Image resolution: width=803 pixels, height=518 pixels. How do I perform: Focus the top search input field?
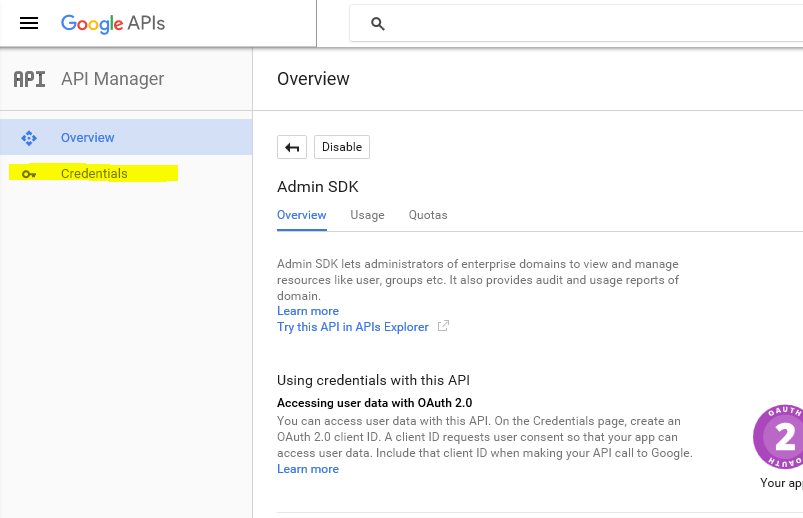[590, 24]
